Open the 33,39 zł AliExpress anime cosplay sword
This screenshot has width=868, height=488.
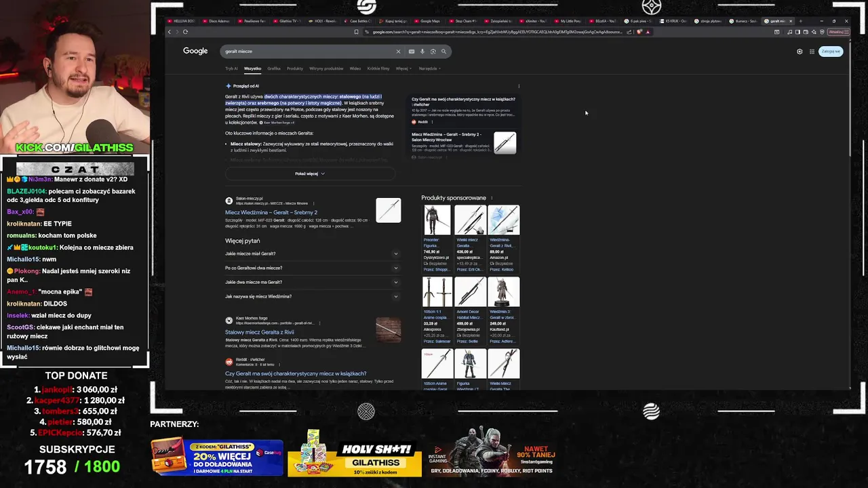[437, 310]
